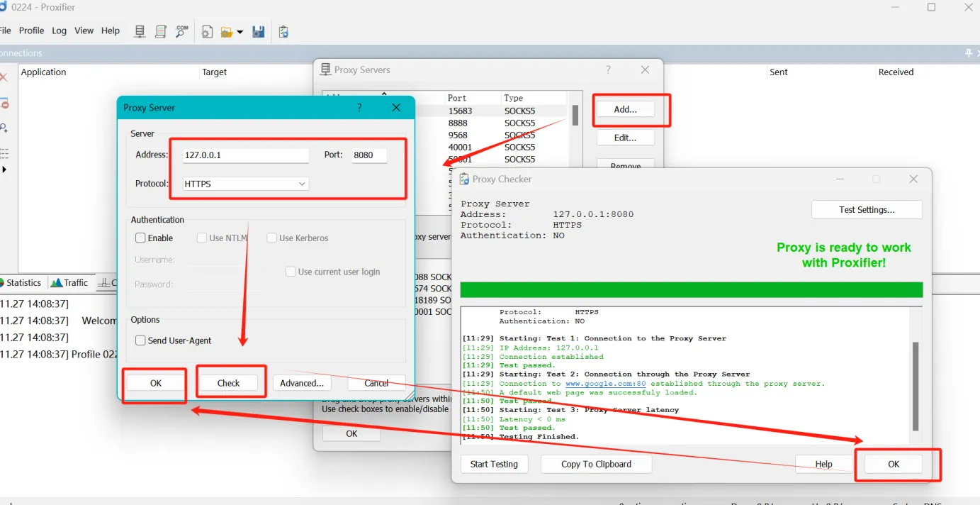
Task: Click Edit... in Proxy Servers window
Action: click(x=625, y=138)
